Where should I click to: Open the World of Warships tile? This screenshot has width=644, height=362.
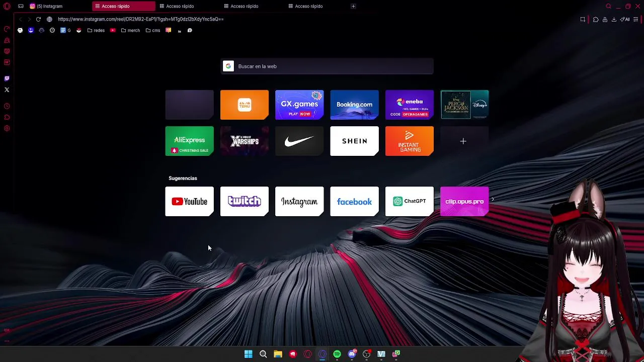pyautogui.click(x=245, y=141)
